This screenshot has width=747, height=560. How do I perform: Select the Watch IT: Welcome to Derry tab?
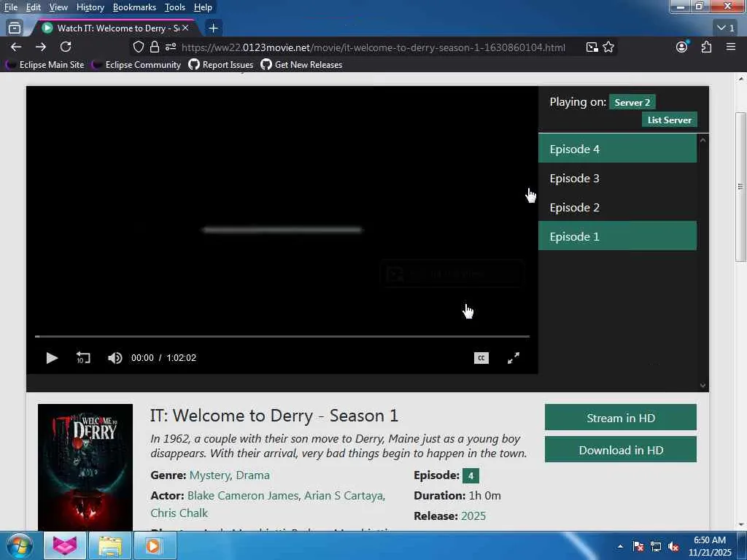click(115, 28)
